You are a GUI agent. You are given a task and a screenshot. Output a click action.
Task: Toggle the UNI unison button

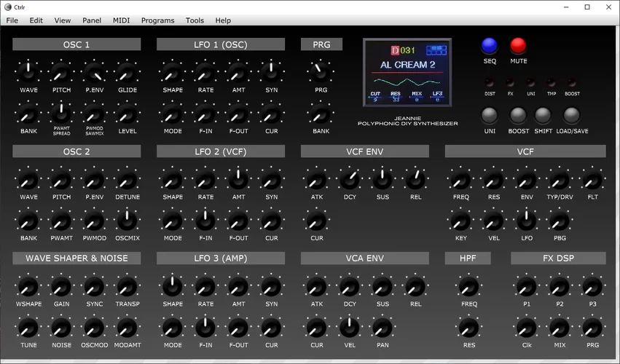coord(490,115)
